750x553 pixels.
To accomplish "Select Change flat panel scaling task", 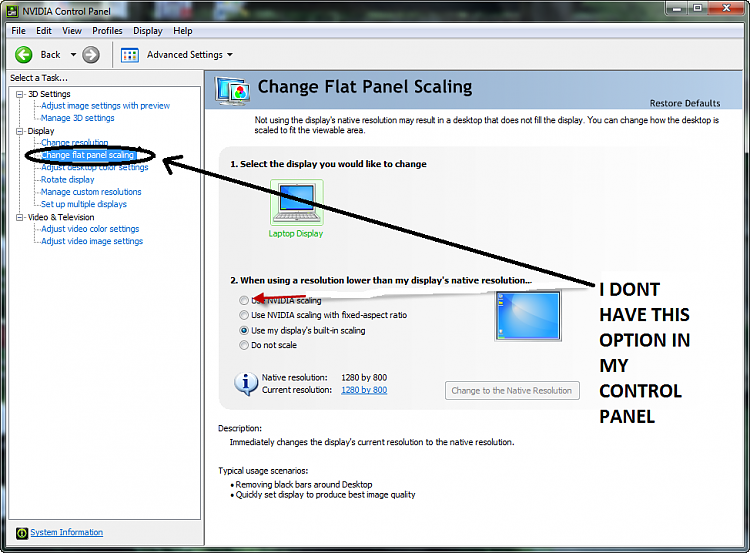I will click(x=88, y=155).
